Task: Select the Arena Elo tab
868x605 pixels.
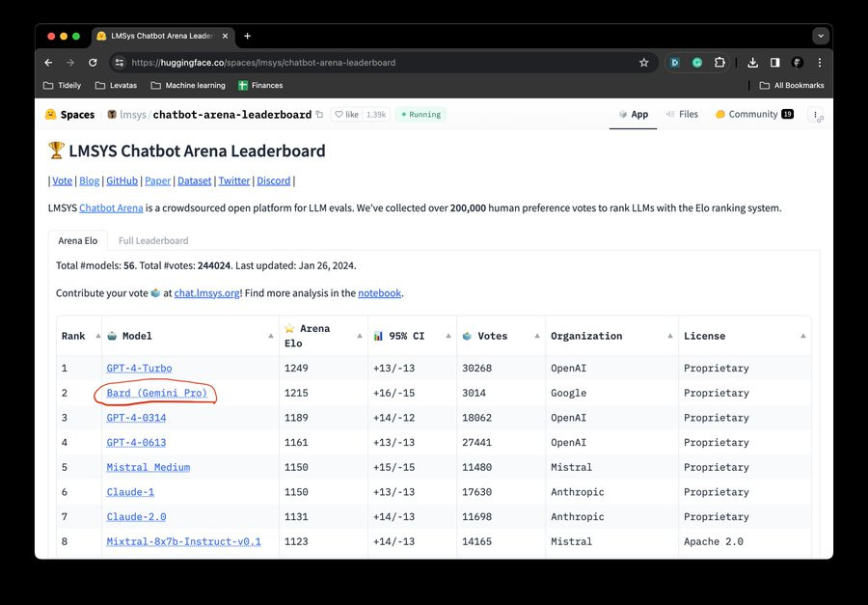Action: (x=78, y=240)
